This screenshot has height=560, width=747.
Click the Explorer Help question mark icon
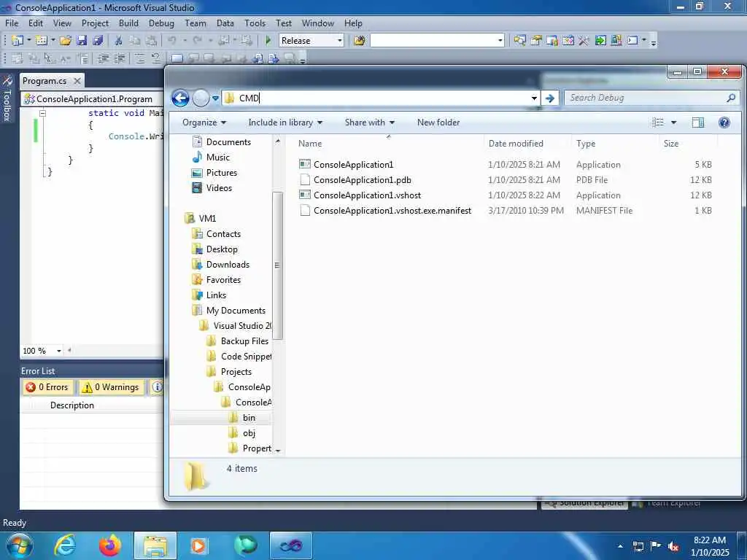tap(724, 122)
